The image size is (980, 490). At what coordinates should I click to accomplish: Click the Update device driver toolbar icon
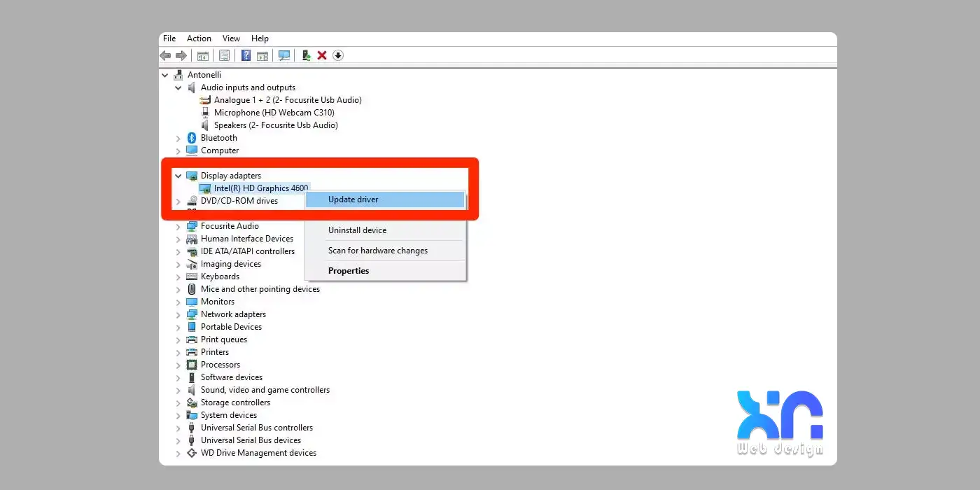coord(306,55)
